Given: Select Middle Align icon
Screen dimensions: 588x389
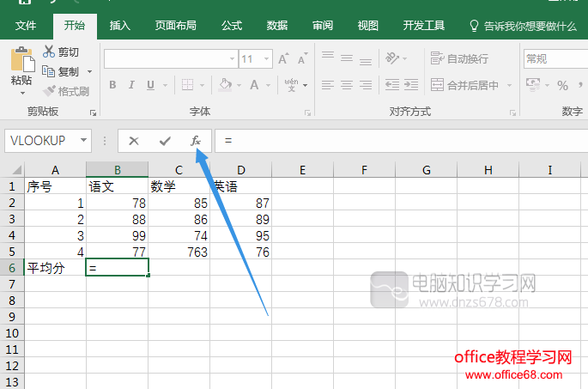Looking at the screenshot, I should coord(347,58).
